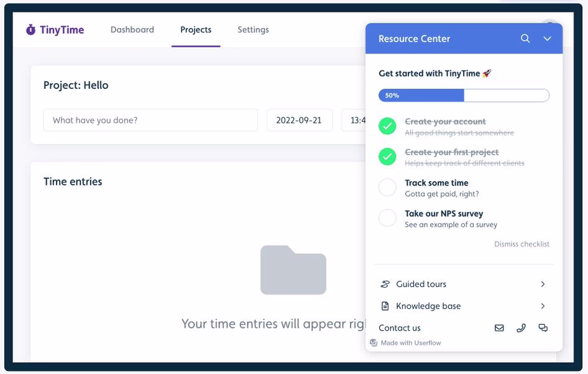
Task: Open search in Resource Center header
Action: tap(525, 39)
